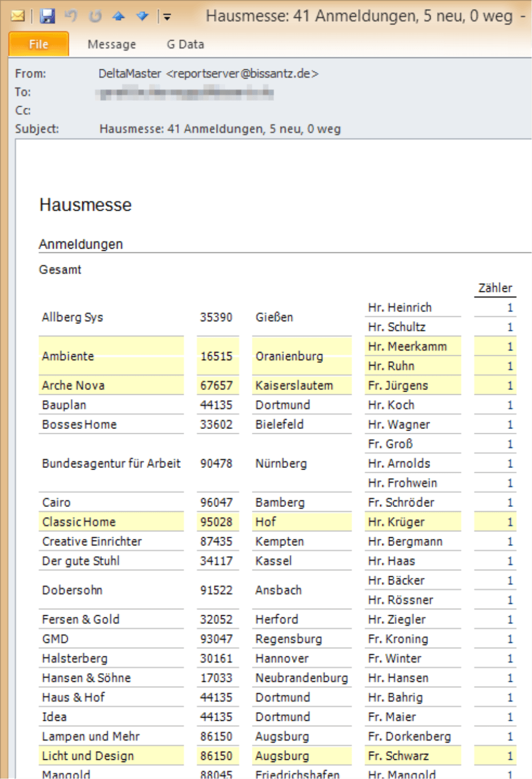
Task: Click the Hausmesse report heading
Action: point(85,204)
